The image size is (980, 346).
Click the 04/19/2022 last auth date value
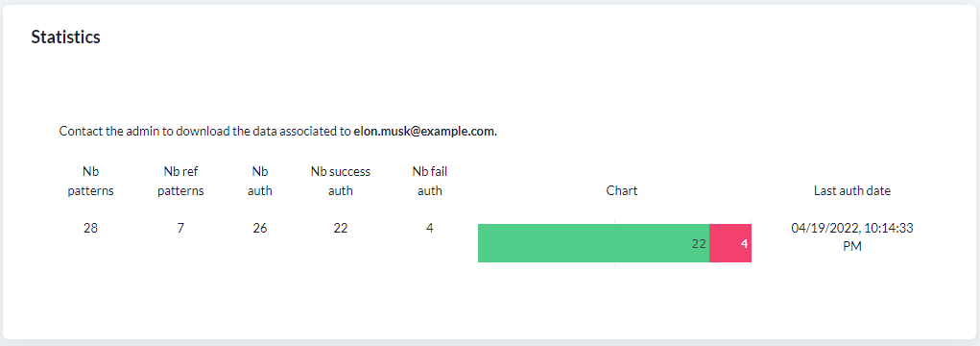tap(852, 237)
